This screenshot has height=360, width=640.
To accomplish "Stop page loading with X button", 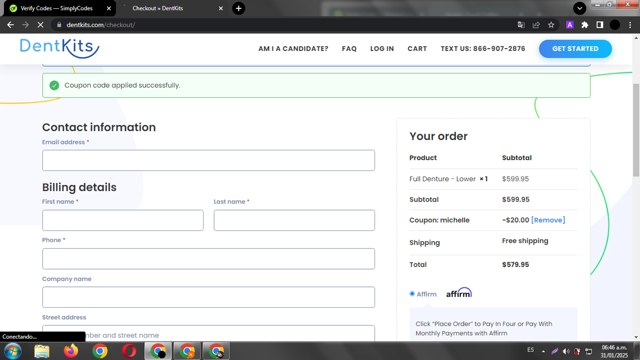I will [40, 25].
